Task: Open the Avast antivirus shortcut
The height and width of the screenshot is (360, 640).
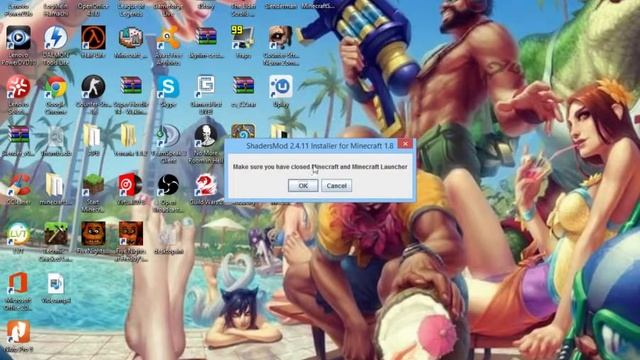Action: point(168,38)
